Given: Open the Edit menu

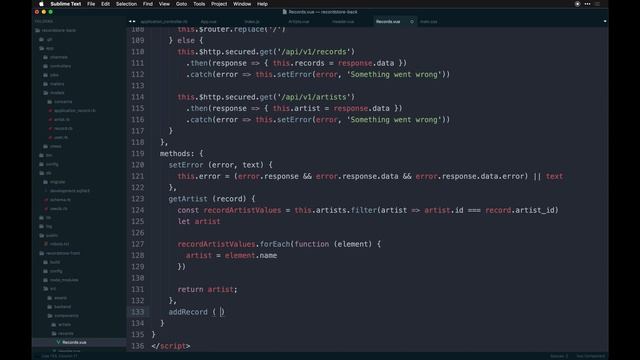Looking at the screenshot, I should tap(105, 4).
